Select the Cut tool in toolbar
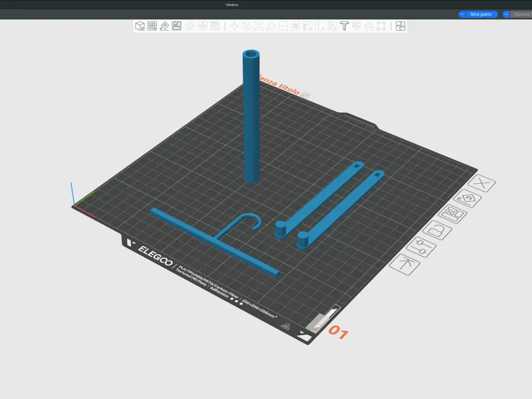Viewport: 532px width, 399px height. coord(283,26)
